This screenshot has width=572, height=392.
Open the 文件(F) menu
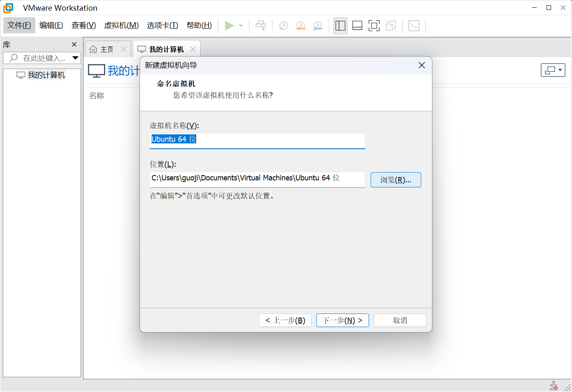coord(19,25)
